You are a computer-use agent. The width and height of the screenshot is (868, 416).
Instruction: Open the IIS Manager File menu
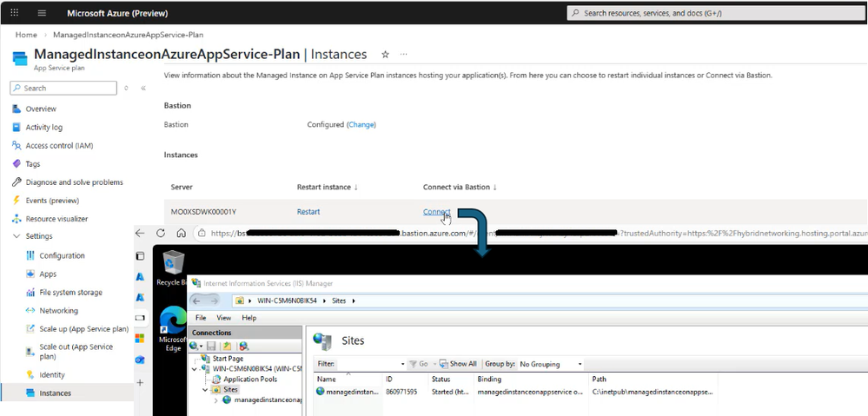click(x=201, y=318)
